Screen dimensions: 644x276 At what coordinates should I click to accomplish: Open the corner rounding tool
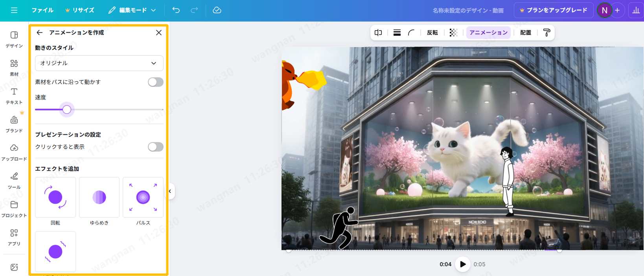coord(411,33)
